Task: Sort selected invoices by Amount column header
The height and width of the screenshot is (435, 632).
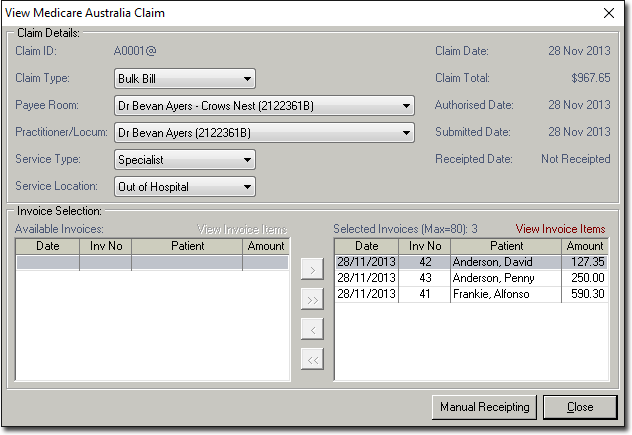Action: [585, 246]
